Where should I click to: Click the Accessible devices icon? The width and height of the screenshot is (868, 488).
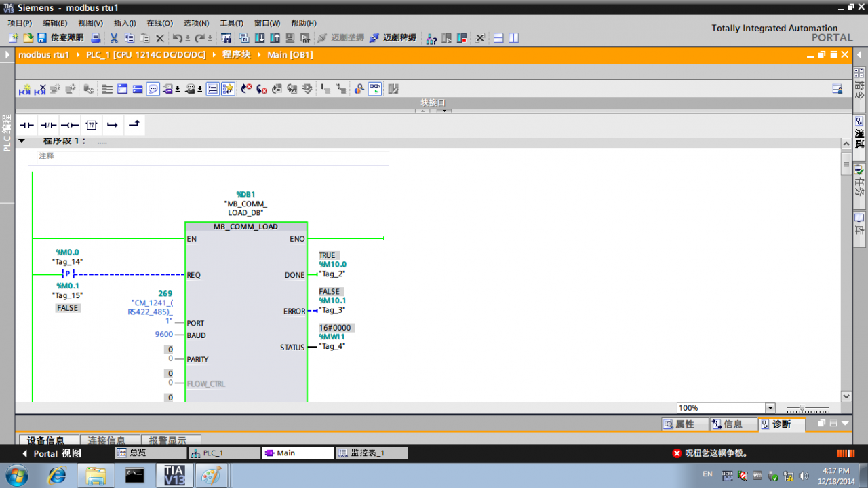[x=431, y=38]
